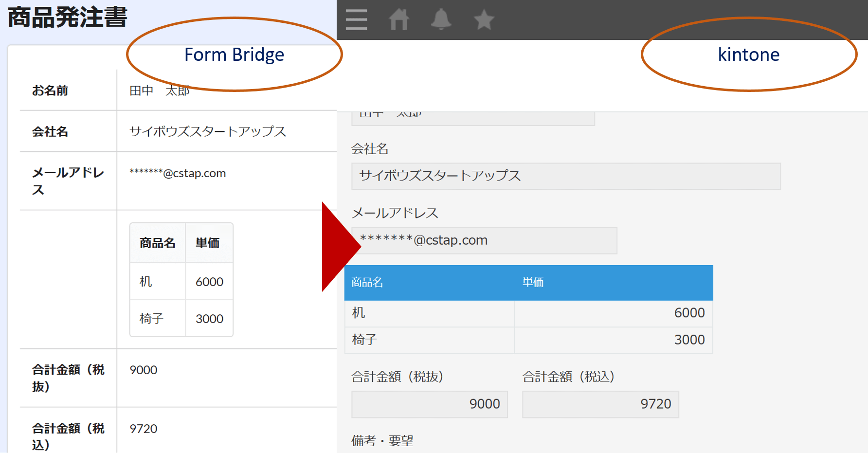Click the kintone 合計金額（税抜）field showing 9000
The image size is (868, 453).
point(429,404)
